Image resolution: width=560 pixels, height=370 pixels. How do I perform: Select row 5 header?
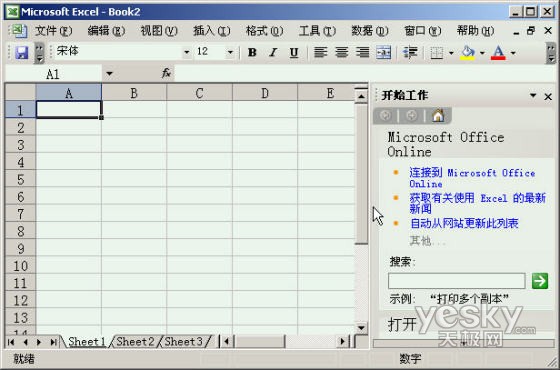pyautogui.click(x=20, y=179)
